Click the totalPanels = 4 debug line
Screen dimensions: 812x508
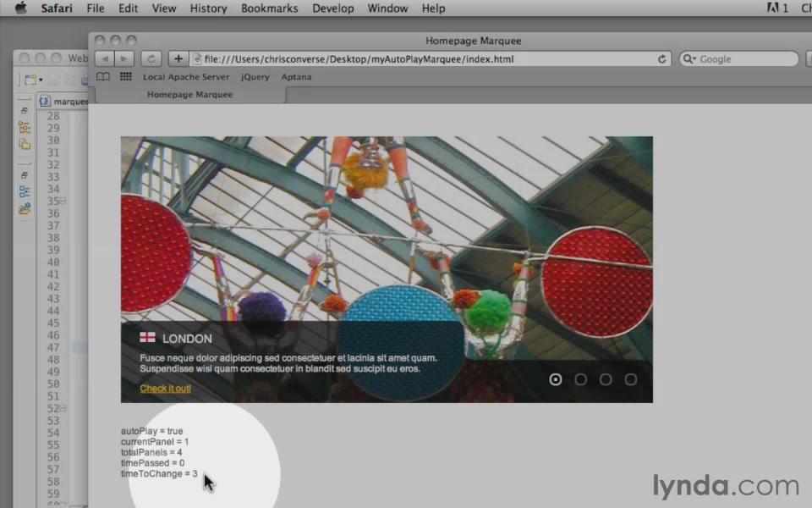coord(151,452)
